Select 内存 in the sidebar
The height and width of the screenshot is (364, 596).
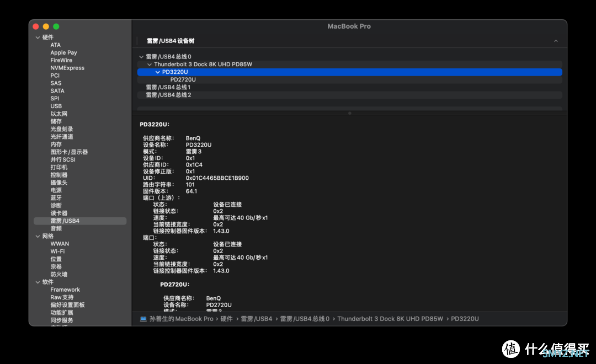(56, 144)
